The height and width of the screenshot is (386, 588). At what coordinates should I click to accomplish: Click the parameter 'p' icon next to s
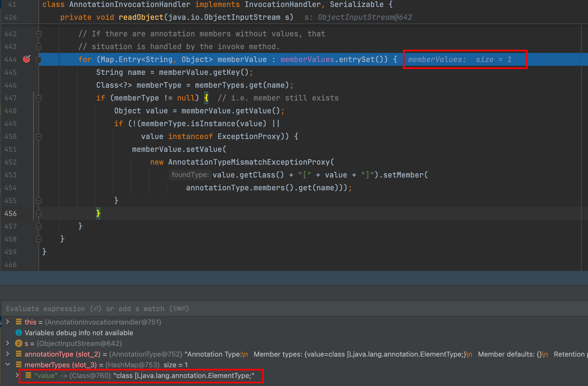(19, 343)
